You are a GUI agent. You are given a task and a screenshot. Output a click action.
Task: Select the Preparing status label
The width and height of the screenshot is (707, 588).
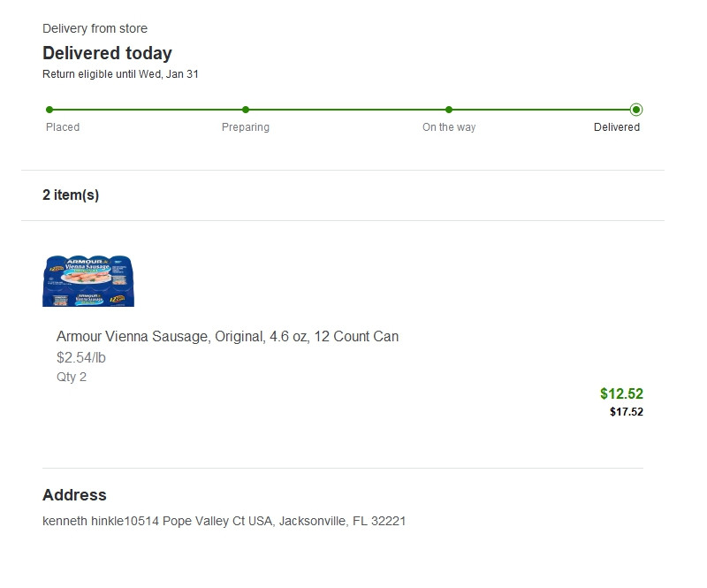[x=246, y=127]
